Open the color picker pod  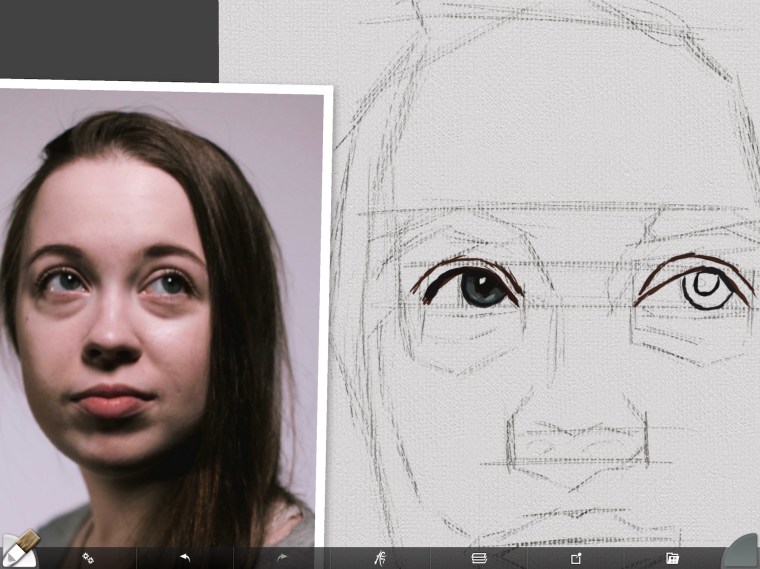pos(742,552)
